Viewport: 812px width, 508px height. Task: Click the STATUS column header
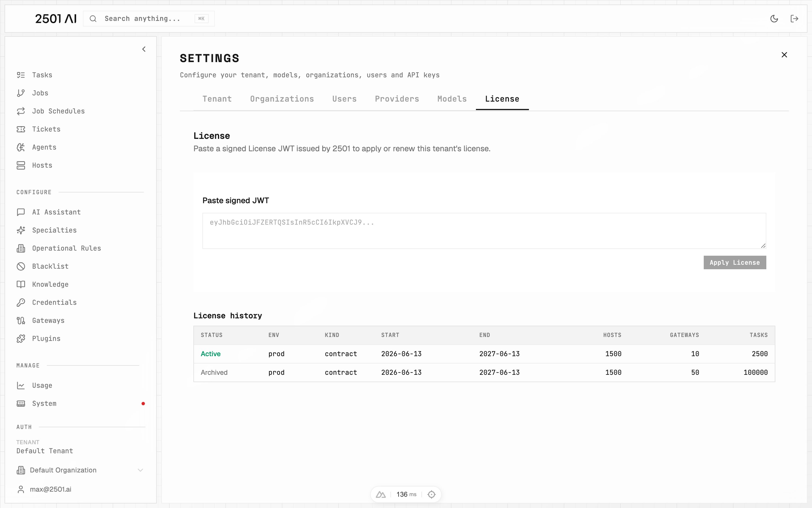coord(211,335)
